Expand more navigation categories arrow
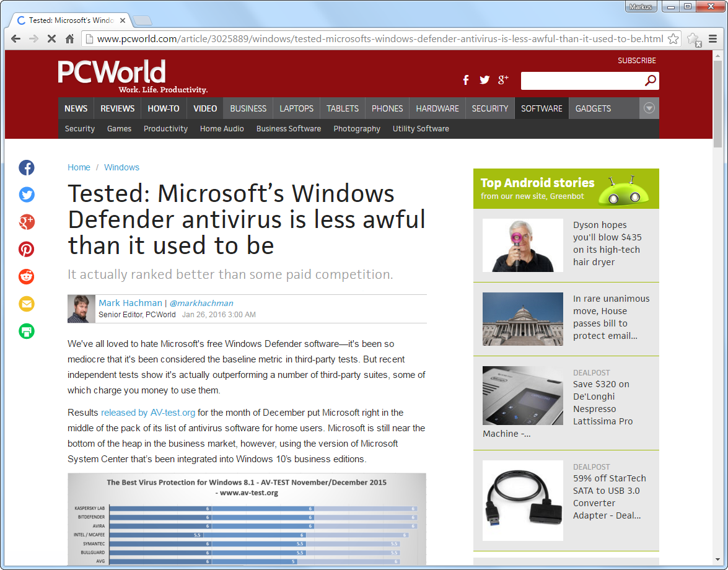 tap(649, 108)
